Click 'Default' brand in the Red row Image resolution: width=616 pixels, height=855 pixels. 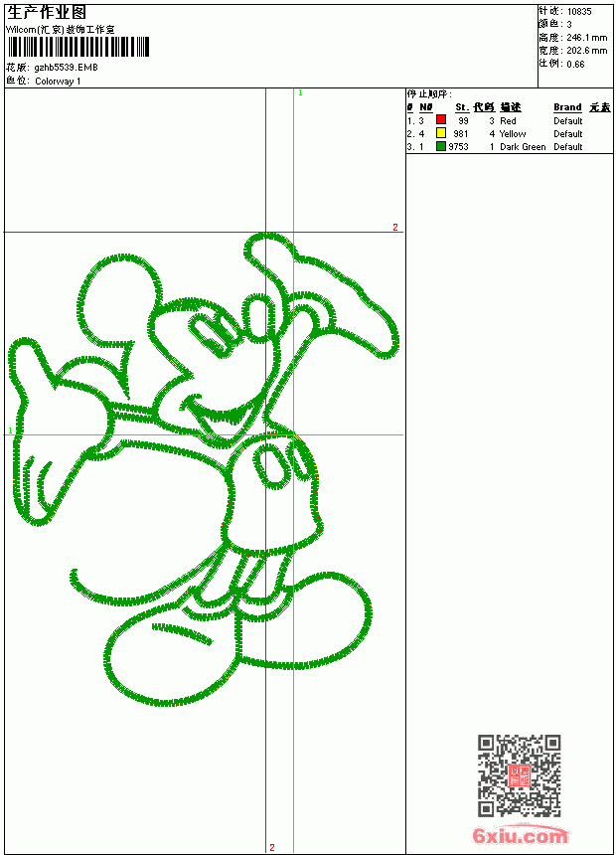click(x=568, y=121)
